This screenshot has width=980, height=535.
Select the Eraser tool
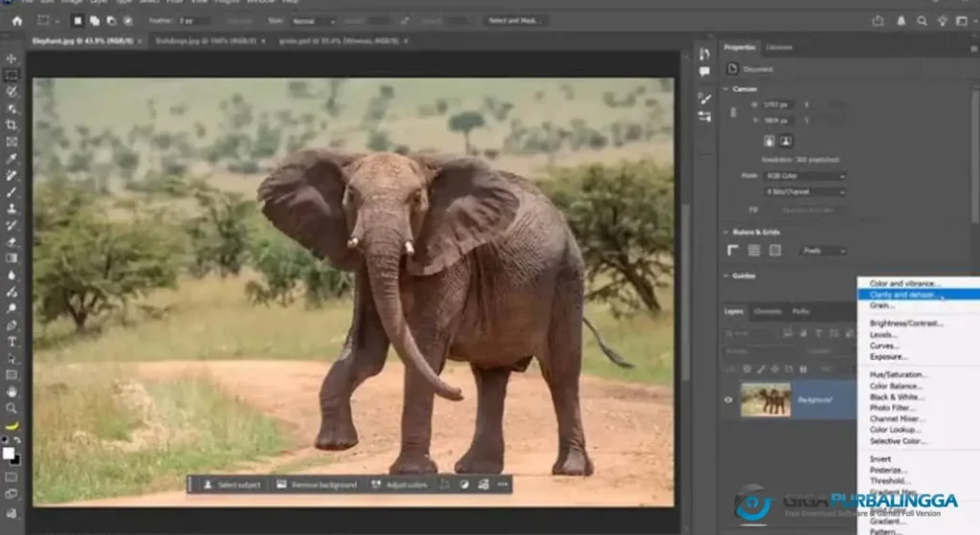tap(11, 242)
